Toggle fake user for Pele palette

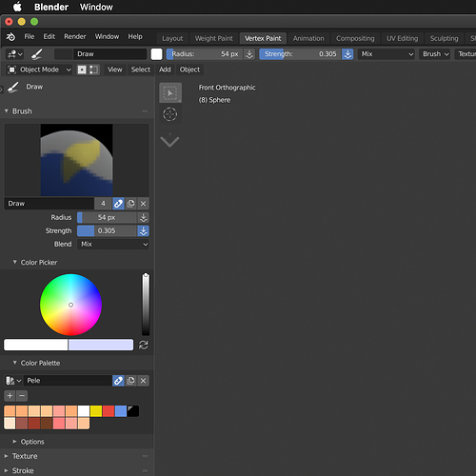click(118, 381)
